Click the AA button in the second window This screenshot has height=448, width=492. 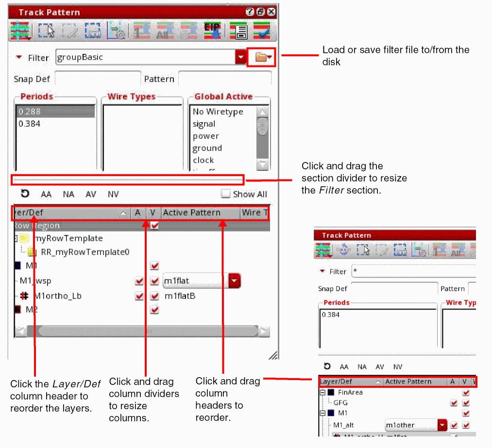(344, 367)
